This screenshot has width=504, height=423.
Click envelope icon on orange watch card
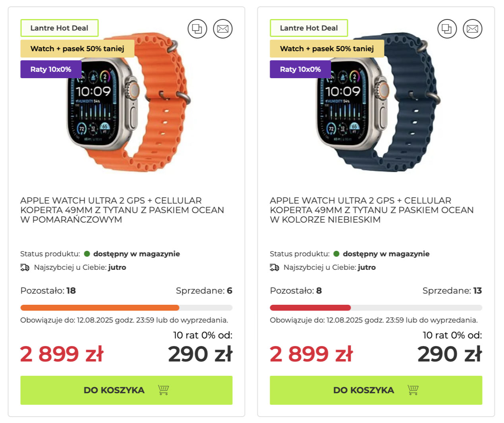223,29
